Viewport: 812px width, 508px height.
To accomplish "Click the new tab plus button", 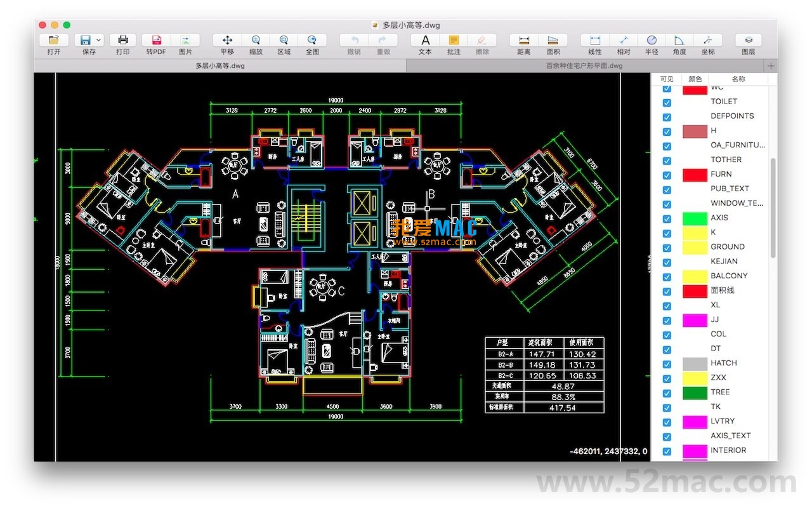I will pos(770,65).
